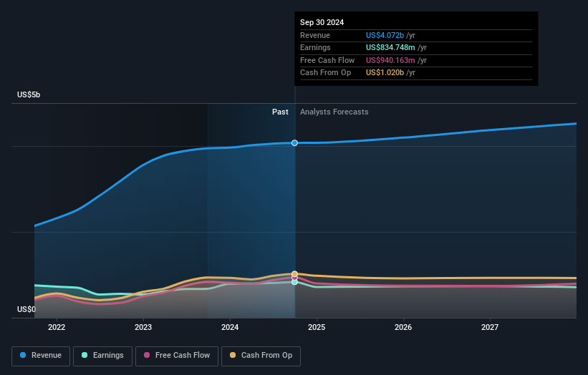Click the US$4.072b revenue value
Screen dimensions: 588x375
[x=385, y=35]
